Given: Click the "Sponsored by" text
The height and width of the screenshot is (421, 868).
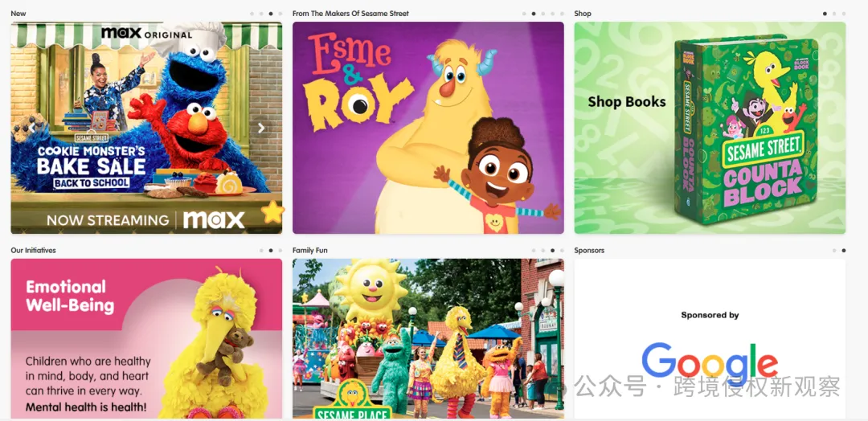Looking at the screenshot, I should click(x=710, y=315).
